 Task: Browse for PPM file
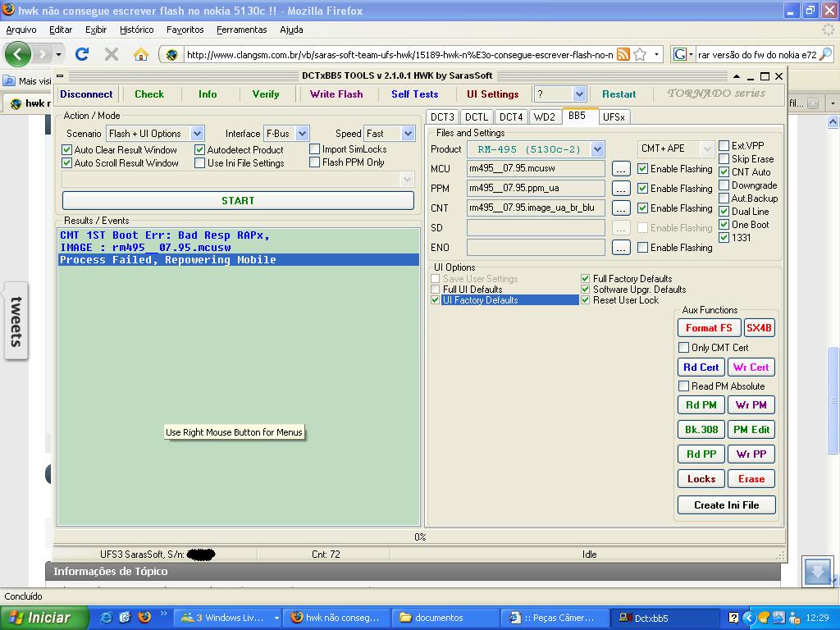[620, 189]
